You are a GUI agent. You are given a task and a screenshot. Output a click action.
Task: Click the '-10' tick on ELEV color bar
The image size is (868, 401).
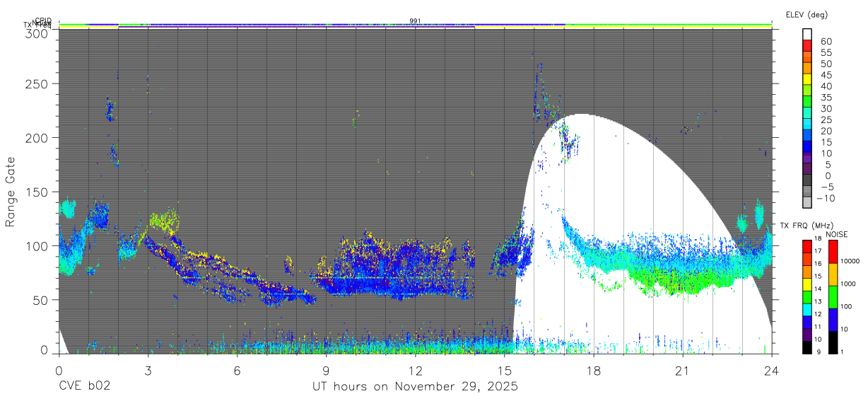[825, 199]
